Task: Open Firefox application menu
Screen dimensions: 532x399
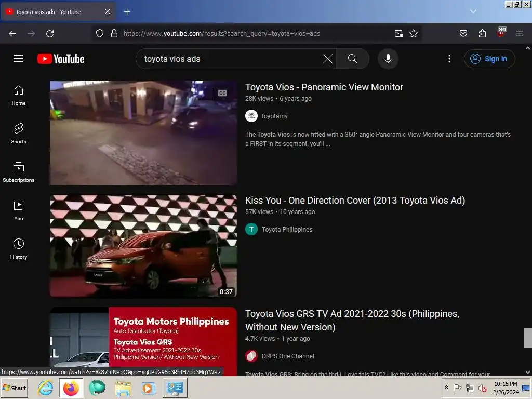Action: [x=519, y=34]
